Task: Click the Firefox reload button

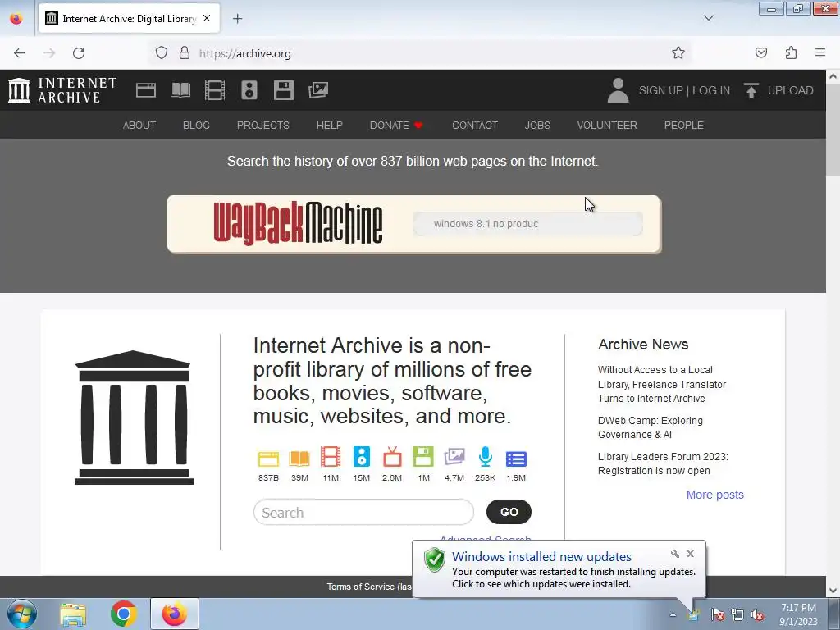Action: coord(79,53)
